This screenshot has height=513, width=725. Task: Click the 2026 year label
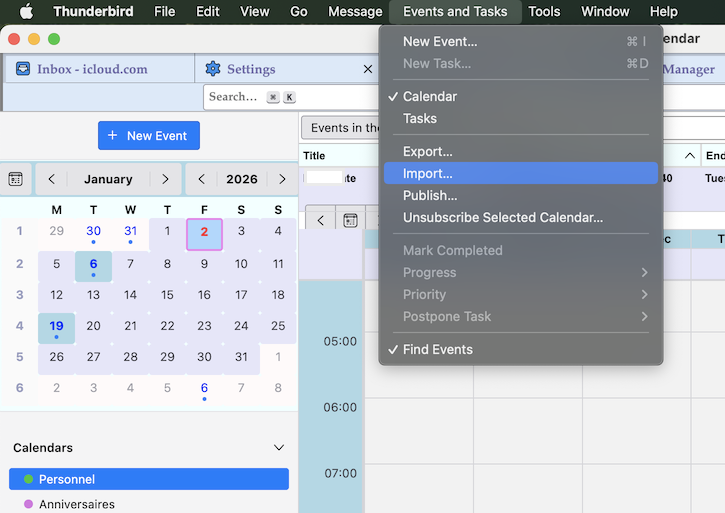tap(242, 179)
